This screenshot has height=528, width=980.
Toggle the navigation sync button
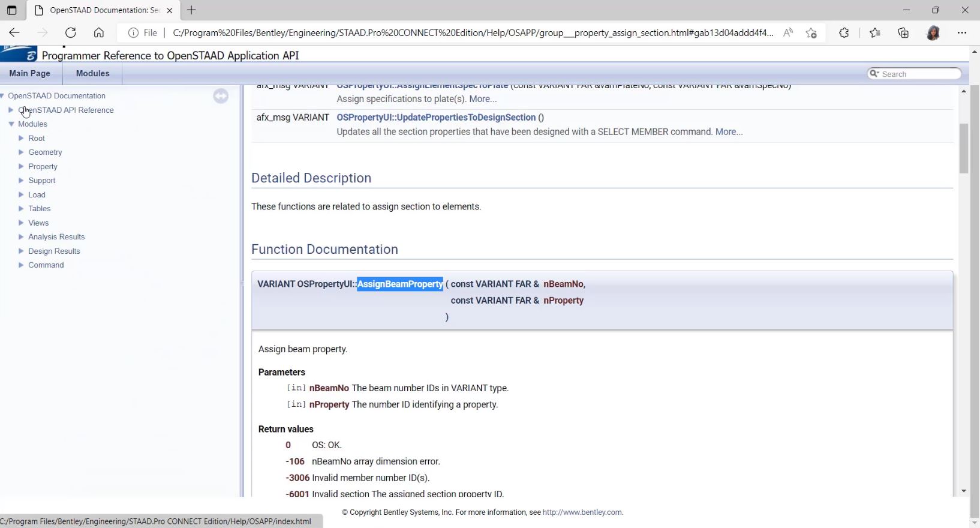pyautogui.click(x=221, y=96)
